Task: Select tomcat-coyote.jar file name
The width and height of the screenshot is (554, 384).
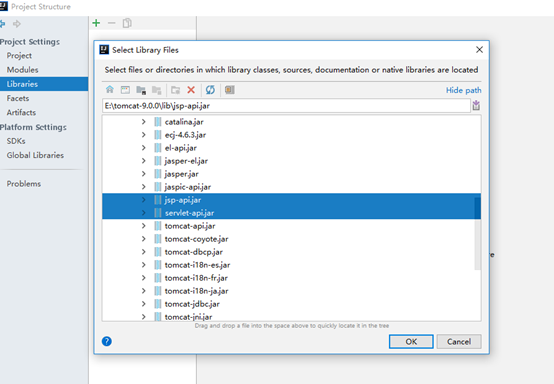Action: (196, 239)
